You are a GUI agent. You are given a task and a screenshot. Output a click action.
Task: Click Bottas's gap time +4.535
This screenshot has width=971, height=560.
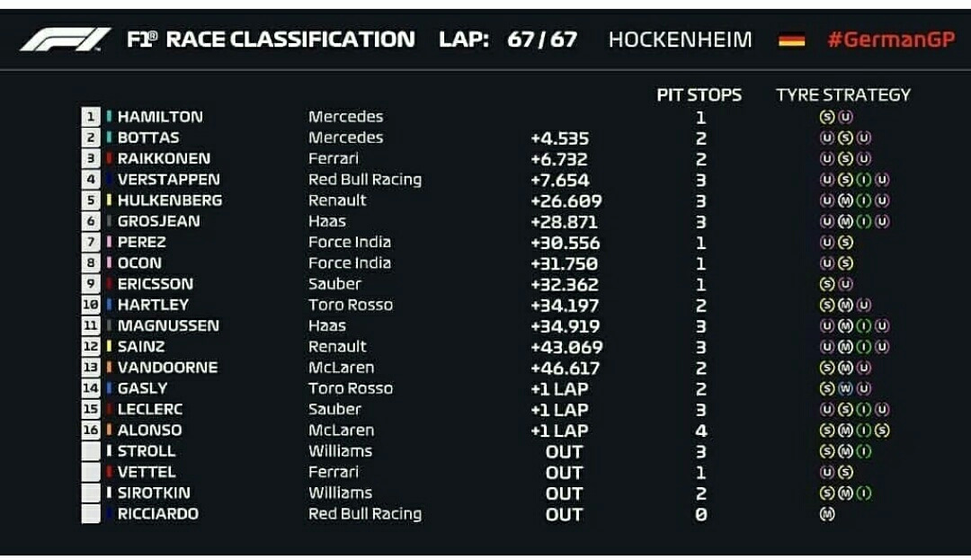(x=560, y=138)
